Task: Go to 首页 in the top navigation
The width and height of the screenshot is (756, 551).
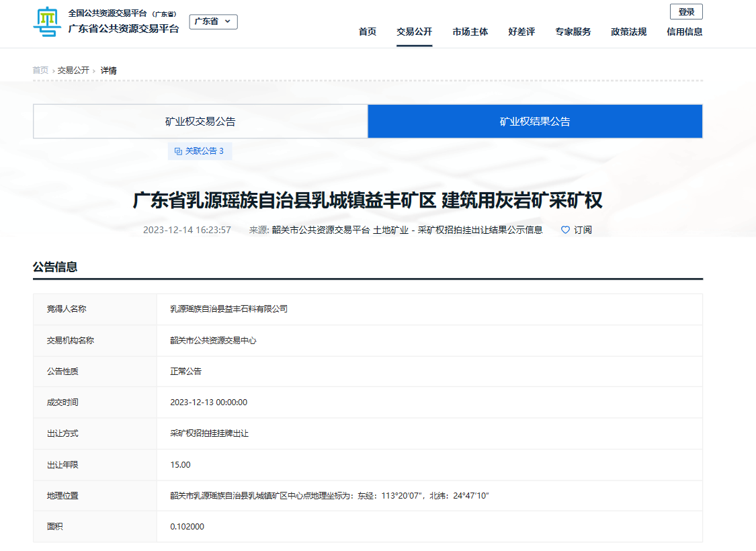Action: click(368, 32)
